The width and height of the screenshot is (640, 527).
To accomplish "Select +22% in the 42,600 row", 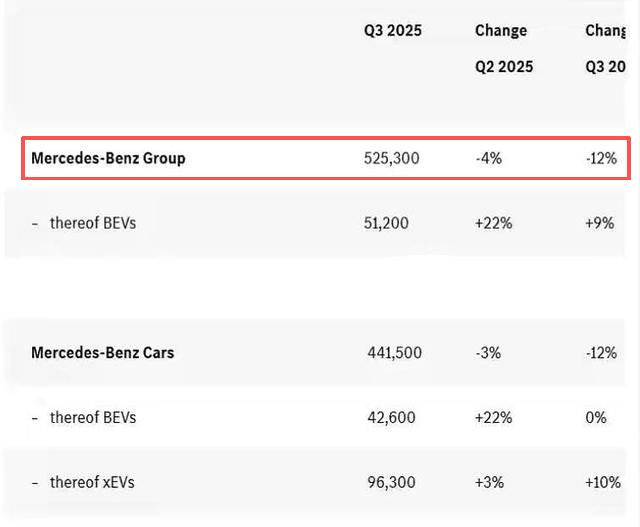I will click(494, 417).
